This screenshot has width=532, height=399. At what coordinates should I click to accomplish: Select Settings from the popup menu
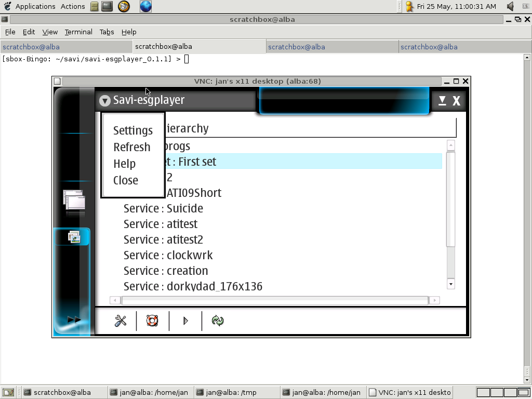[133, 130]
